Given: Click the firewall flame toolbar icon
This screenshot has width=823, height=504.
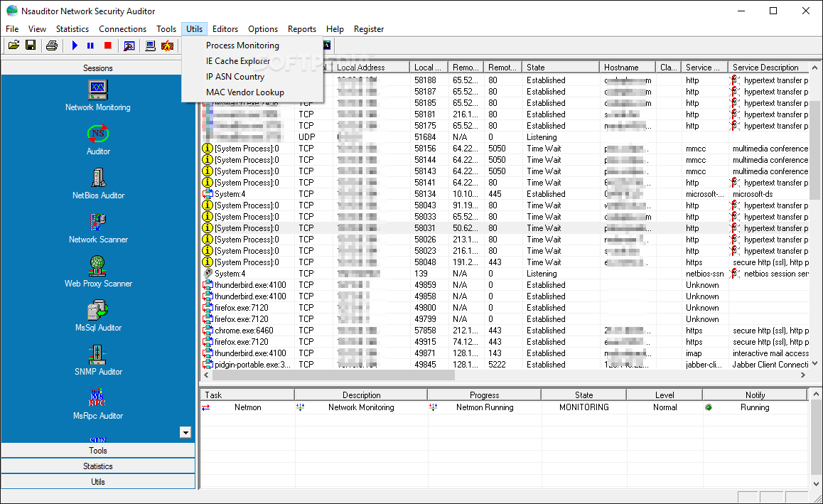Looking at the screenshot, I should [x=167, y=45].
